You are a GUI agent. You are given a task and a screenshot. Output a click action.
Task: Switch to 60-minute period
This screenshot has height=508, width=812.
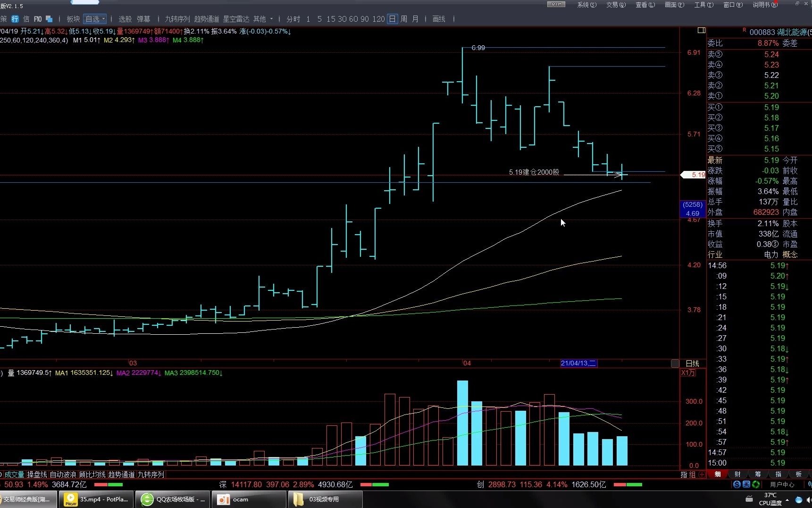(353, 19)
